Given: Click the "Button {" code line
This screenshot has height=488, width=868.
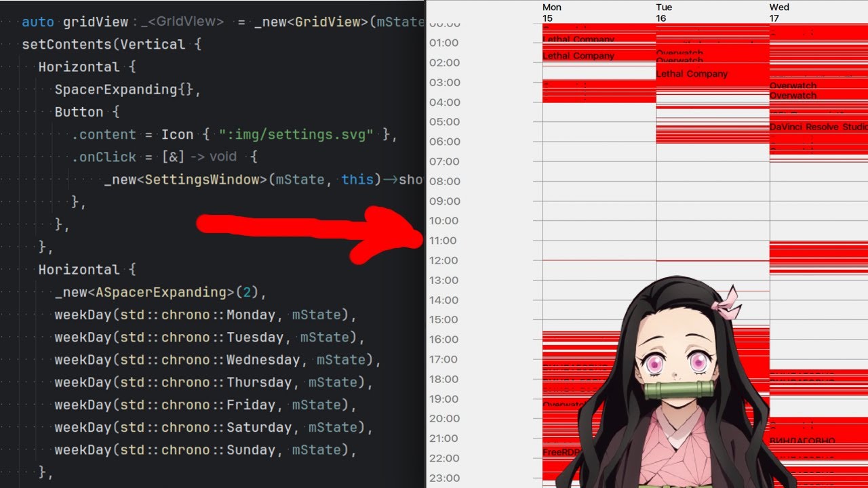Looking at the screenshot, I should click(x=87, y=112).
